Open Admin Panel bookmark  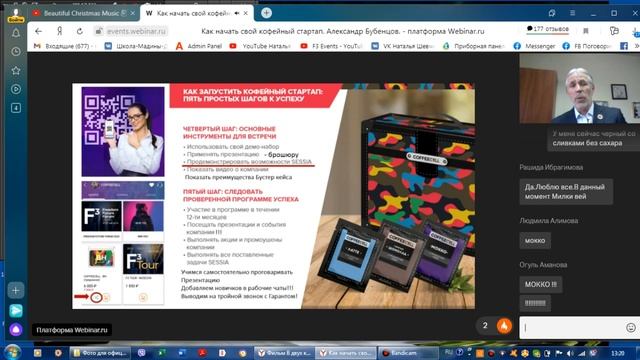(199, 46)
